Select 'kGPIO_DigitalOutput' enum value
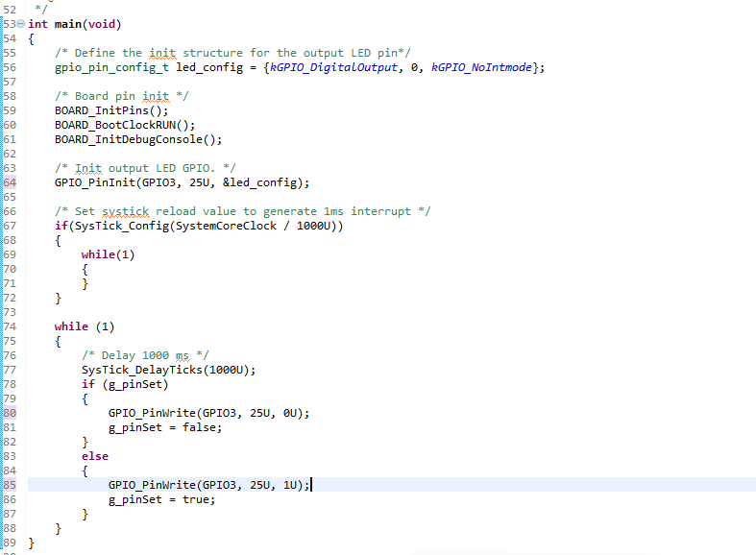The height and width of the screenshot is (555, 756). pos(333,67)
